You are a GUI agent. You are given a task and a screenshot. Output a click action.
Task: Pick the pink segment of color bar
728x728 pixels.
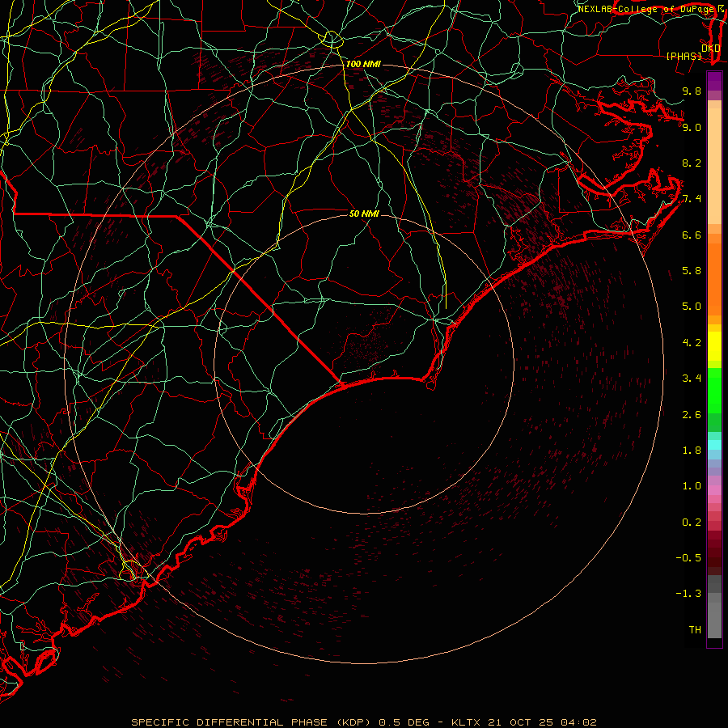point(714,490)
